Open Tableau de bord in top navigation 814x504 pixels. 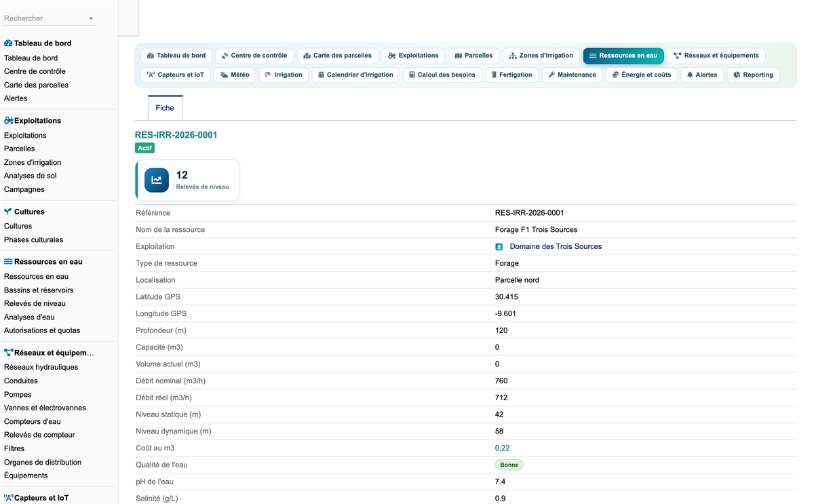coord(176,56)
